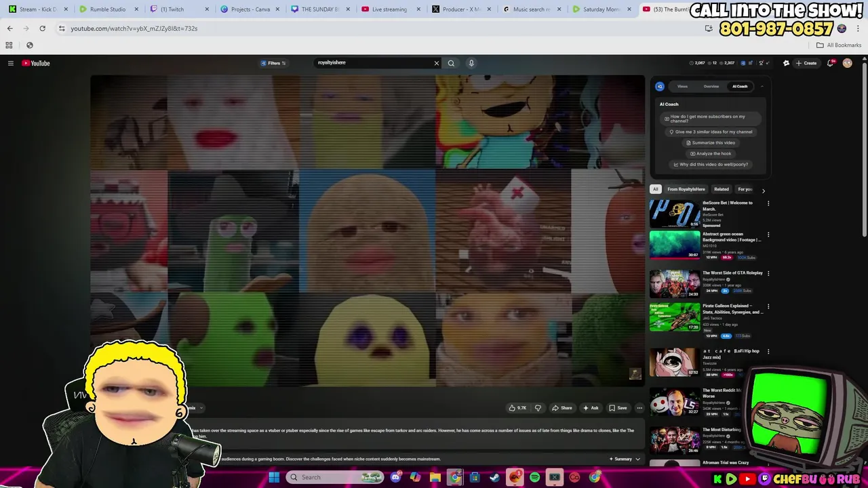
Task: Open the vidIQ tool icon beside Create
Action: [x=786, y=63]
